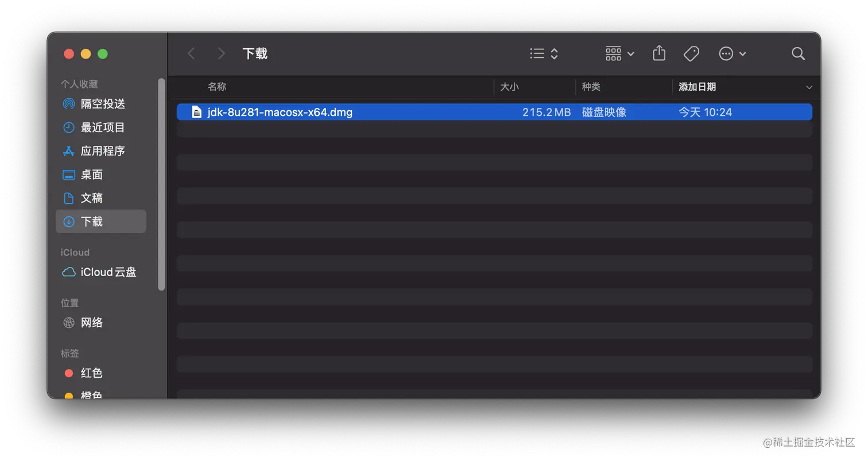Sort by 添加日期 column header

point(697,87)
